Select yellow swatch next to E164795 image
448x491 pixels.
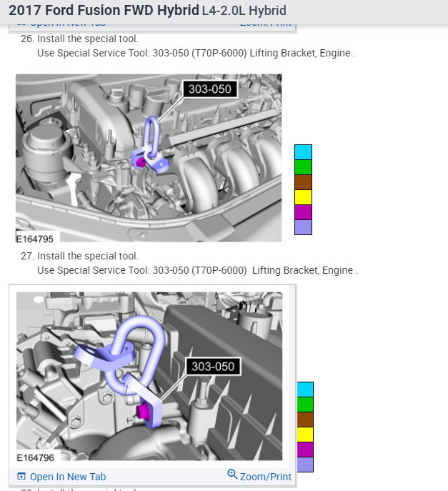[x=303, y=197]
